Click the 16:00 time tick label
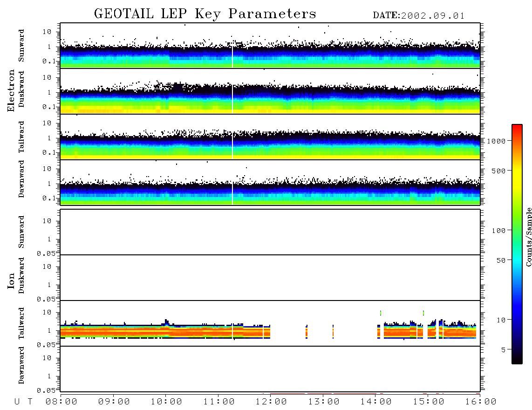The height and width of the screenshot is (410, 532). (x=481, y=402)
